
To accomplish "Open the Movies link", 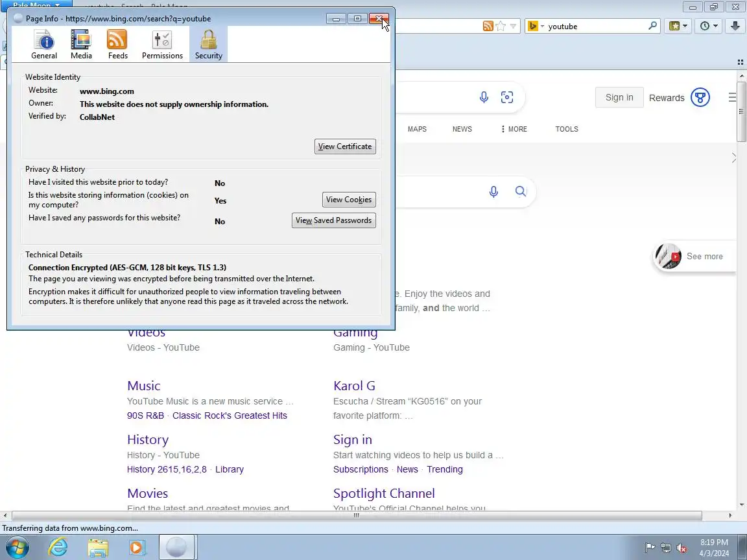I will click(x=148, y=493).
